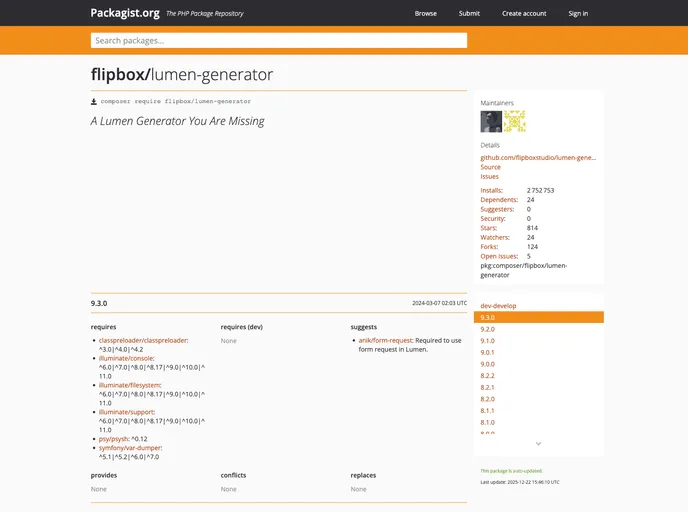Click the composer require download icon
Image resolution: width=688 pixels, height=512 pixels.
pos(94,101)
